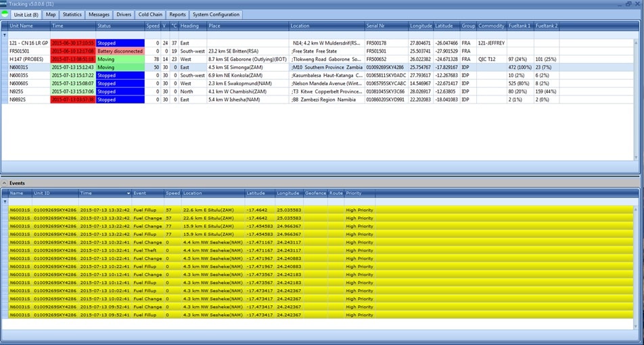Go to the Messages tab

click(x=99, y=14)
